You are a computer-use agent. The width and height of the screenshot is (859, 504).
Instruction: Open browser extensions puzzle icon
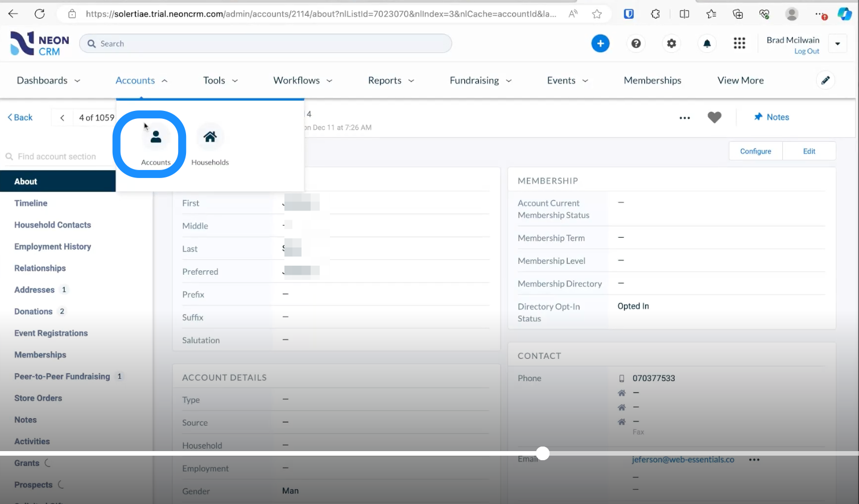coord(655,14)
